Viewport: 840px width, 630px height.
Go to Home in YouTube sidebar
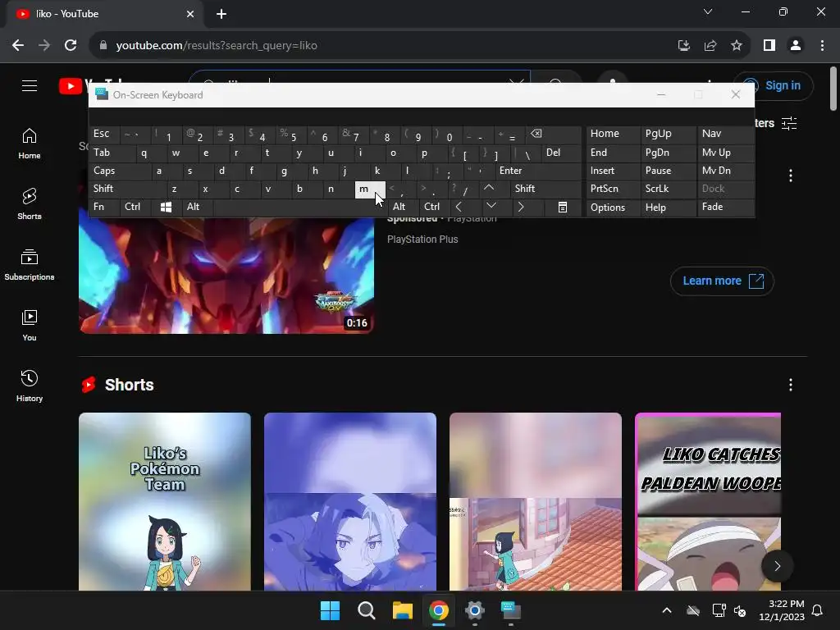point(30,144)
